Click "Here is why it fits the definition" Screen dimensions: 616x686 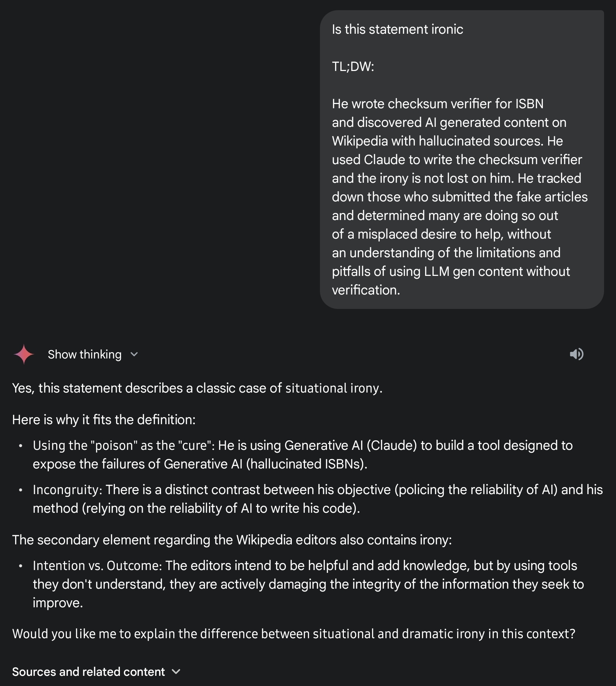pyautogui.click(x=104, y=420)
